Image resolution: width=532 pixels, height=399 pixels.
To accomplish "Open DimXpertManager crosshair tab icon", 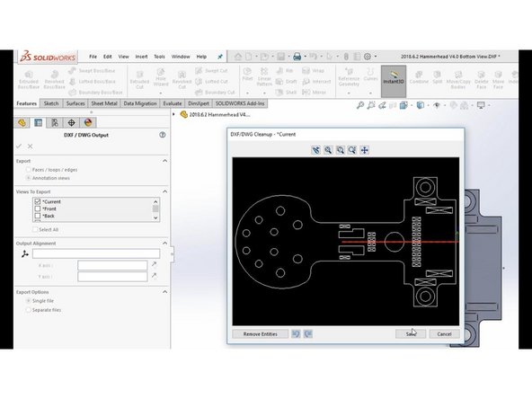I will (x=71, y=122).
